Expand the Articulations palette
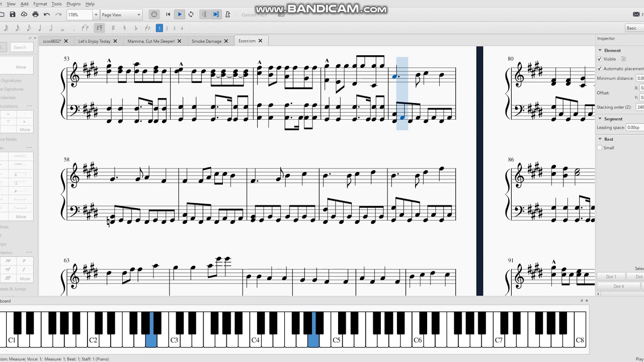Screen dimensions: 644x362 [x=8, y=106]
